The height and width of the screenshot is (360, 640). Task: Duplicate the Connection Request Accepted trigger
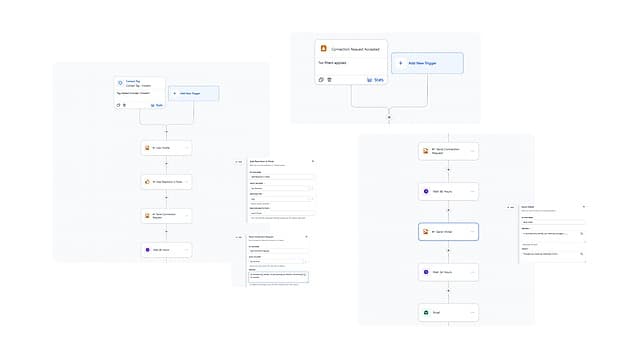pyautogui.click(x=321, y=80)
